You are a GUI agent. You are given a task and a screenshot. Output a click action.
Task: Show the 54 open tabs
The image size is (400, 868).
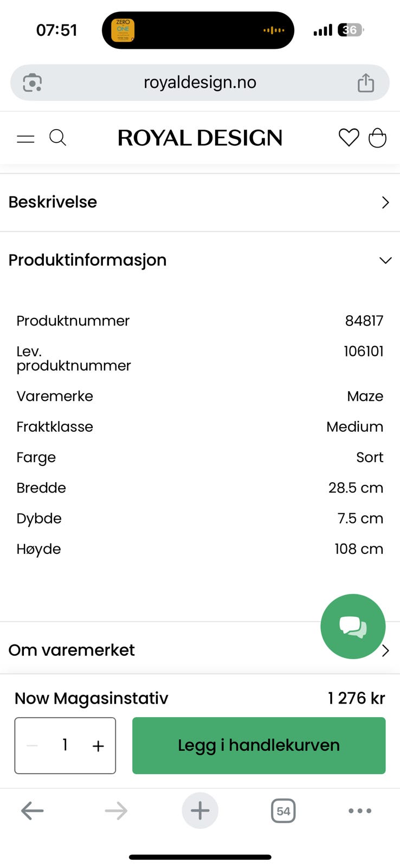283,811
